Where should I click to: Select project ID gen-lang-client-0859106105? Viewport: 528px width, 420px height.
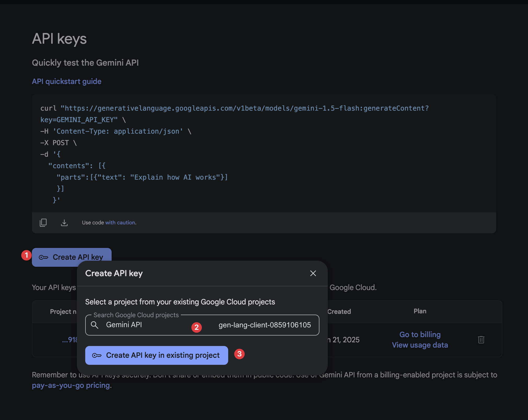265,325
